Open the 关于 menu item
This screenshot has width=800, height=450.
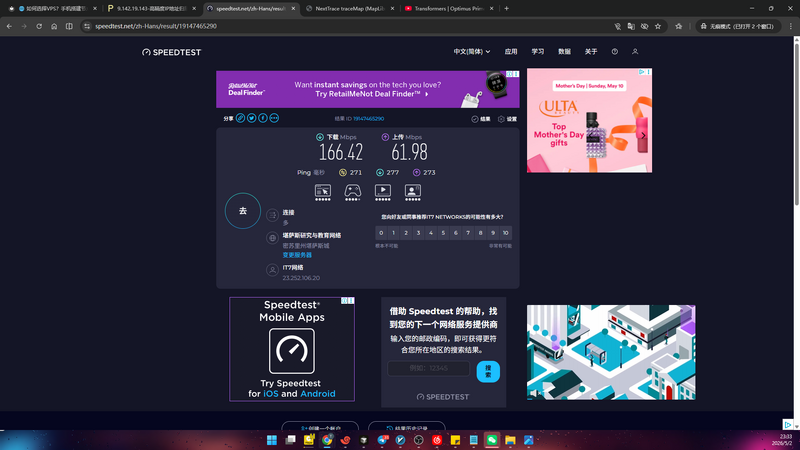[591, 52]
